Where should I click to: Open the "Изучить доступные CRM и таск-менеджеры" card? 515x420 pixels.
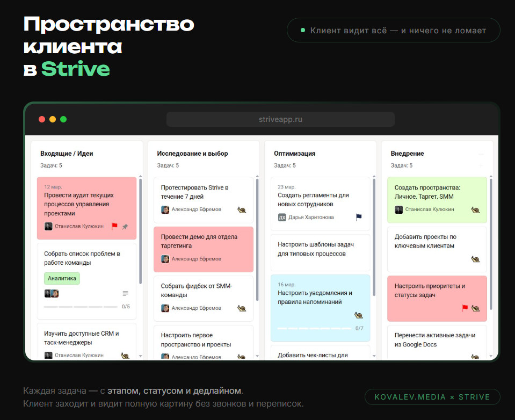coord(86,342)
